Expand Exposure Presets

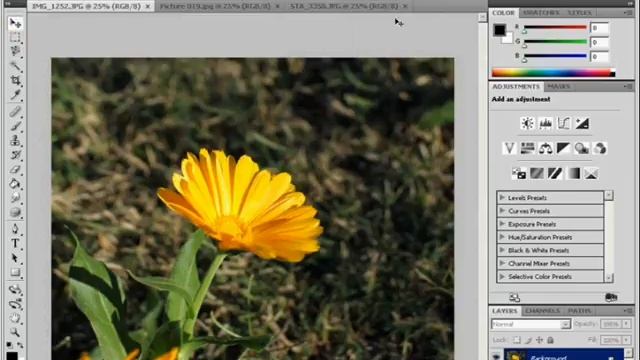502,224
